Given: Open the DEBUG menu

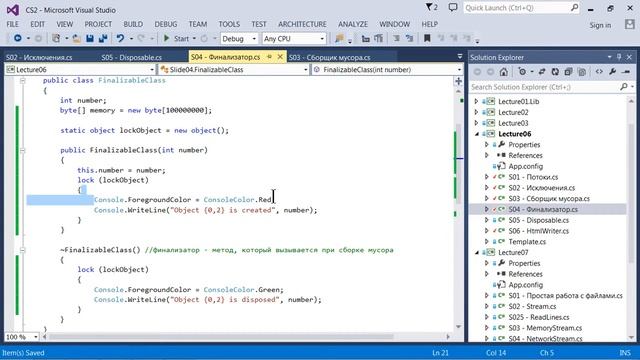Looking at the screenshot, I should click(166, 24).
